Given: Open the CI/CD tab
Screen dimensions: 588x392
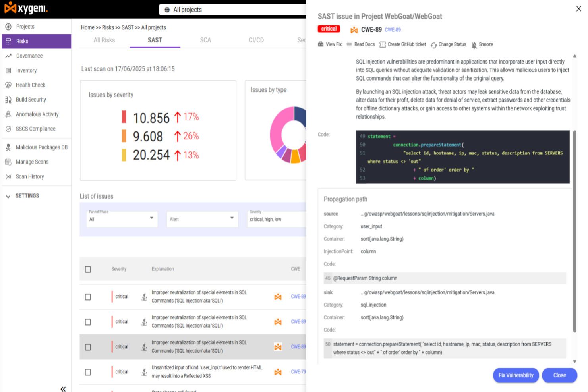Looking at the screenshot, I should coord(256,40).
